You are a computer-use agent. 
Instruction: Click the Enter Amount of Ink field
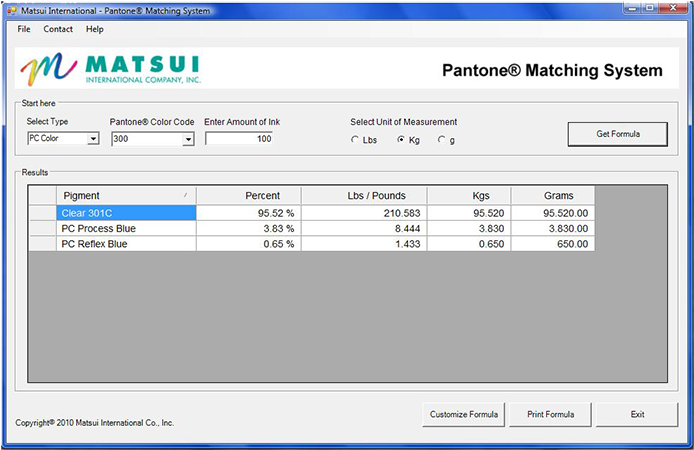pyautogui.click(x=239, y=138)
